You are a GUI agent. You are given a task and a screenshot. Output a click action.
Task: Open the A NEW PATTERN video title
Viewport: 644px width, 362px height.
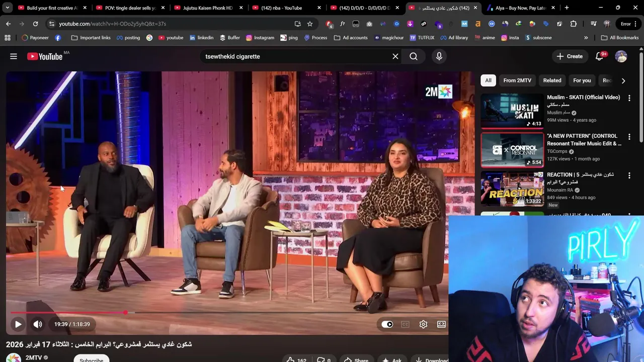pyautogui.click(x=584, y=140)
